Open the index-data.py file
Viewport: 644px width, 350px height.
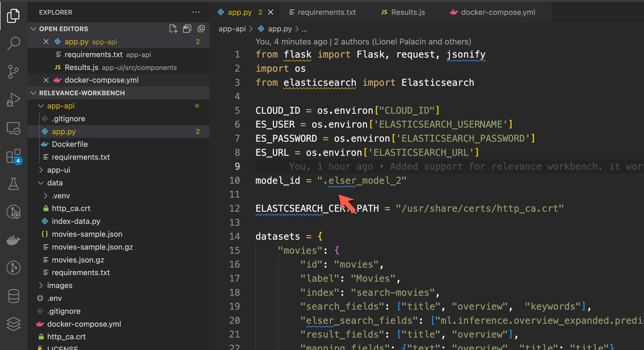tap(76, 221)
